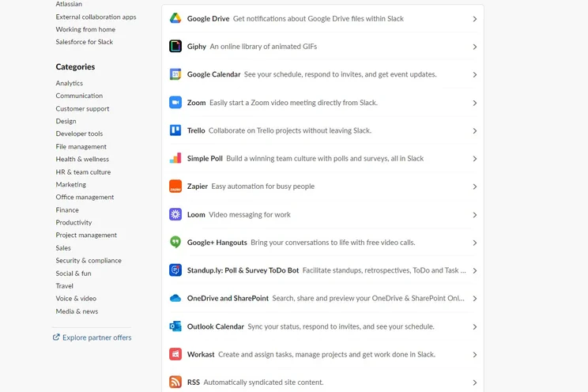Click the Outlook Calendar icon

click(x=175, y=326)
